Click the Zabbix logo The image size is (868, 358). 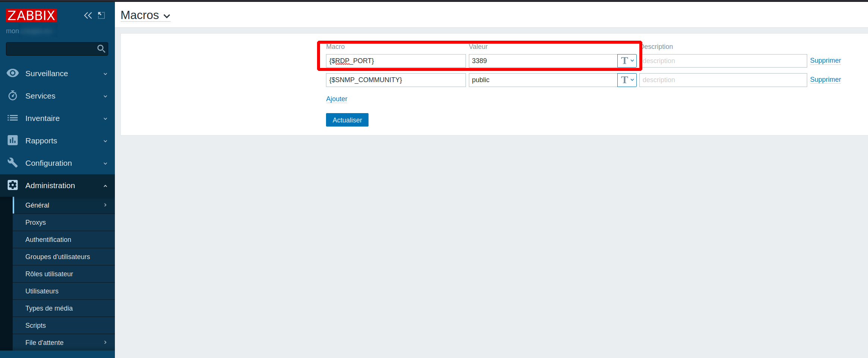(x=31, y=16)
